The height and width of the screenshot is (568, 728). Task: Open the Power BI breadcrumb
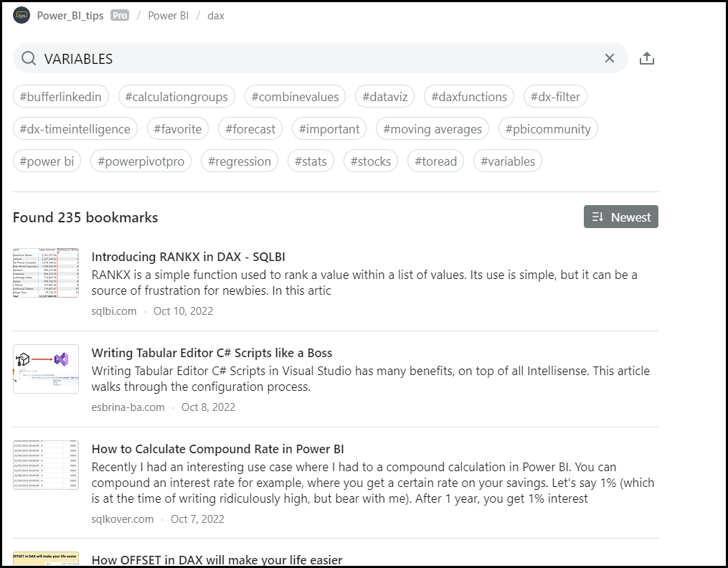coord(168,15)
